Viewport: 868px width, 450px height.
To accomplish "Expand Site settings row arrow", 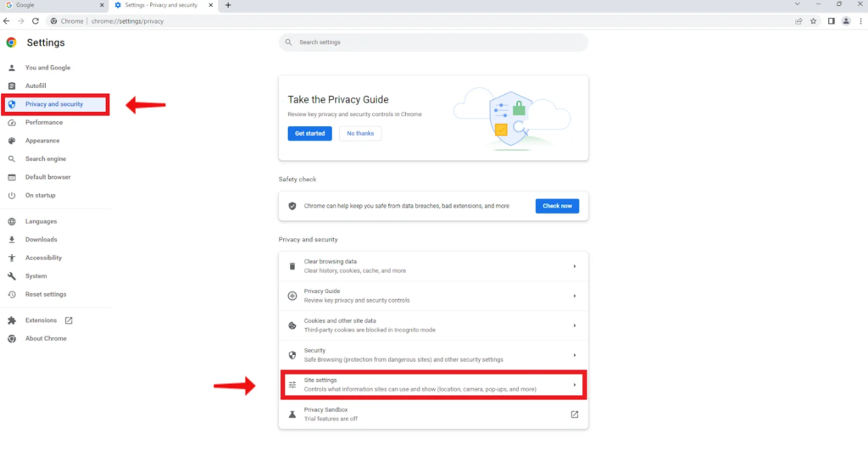I will (x=575, y=385).
